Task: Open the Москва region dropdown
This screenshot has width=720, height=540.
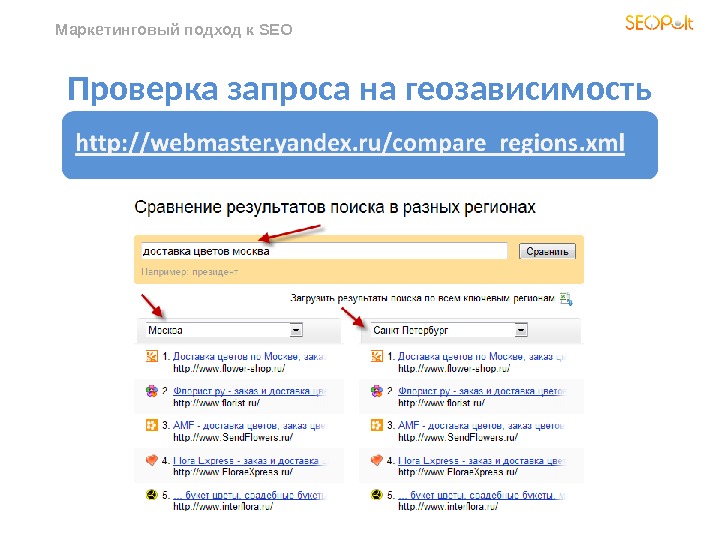Action: pos(224,330)
